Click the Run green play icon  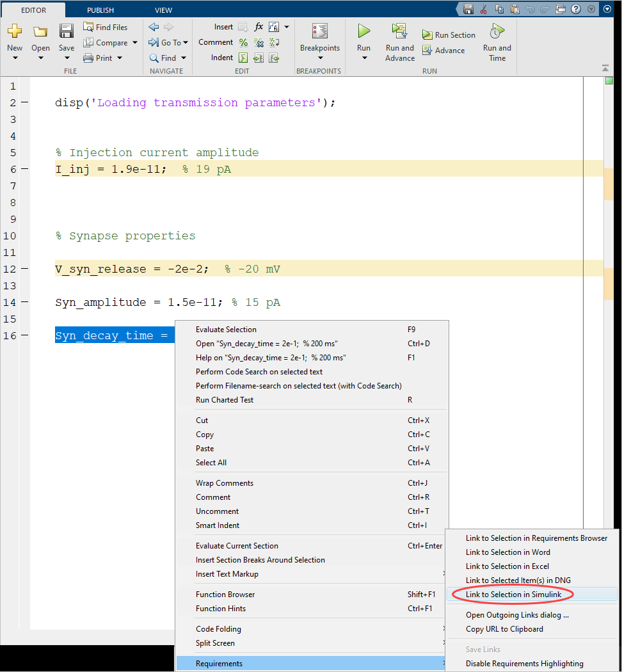(363, 31)
